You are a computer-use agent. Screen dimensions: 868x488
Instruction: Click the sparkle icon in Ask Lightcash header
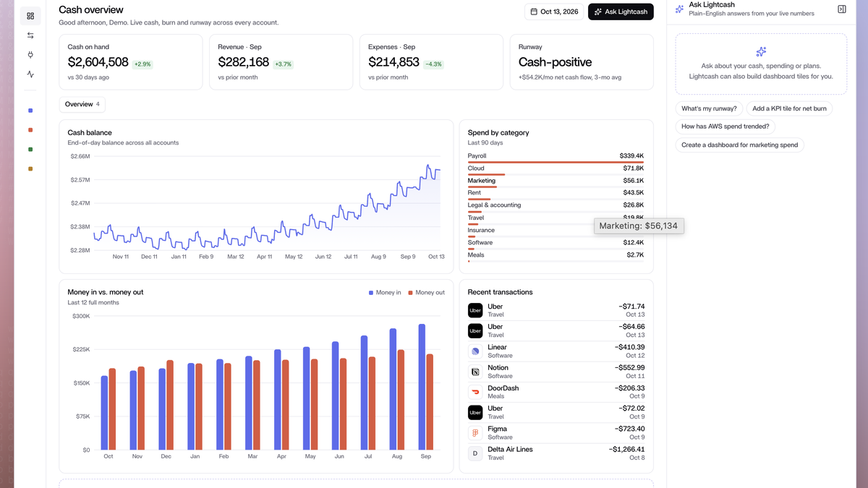click(x=679, y=9)
